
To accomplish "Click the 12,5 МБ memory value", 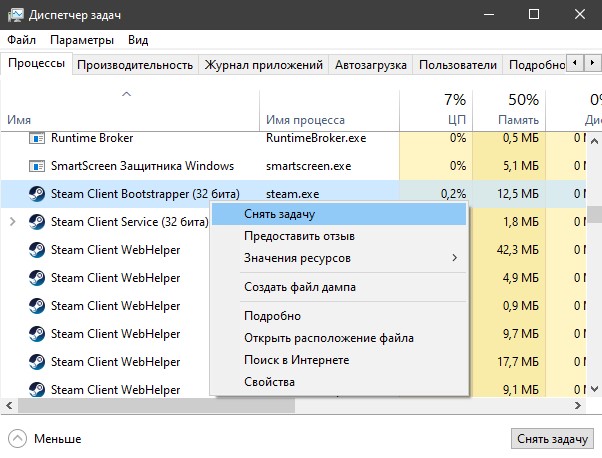I will 518,194.
